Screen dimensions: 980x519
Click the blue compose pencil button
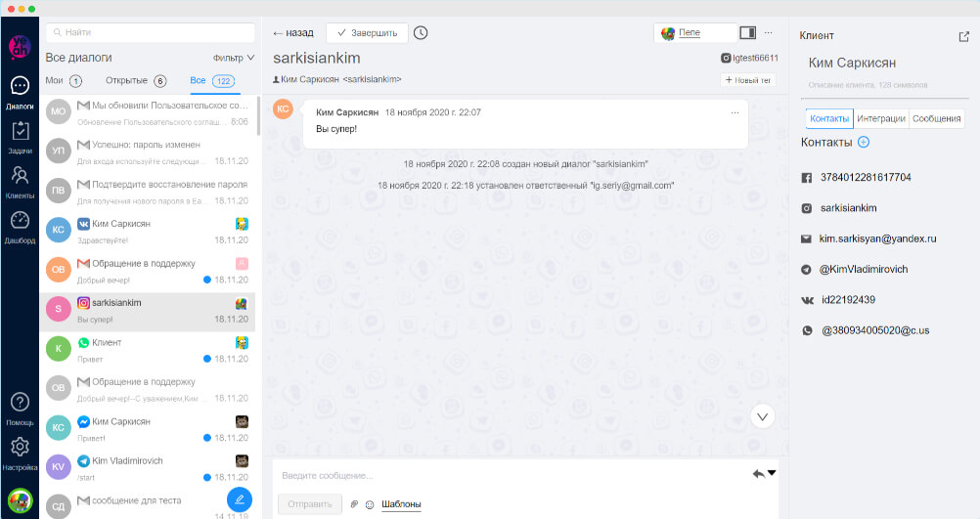tap(240, 499)
